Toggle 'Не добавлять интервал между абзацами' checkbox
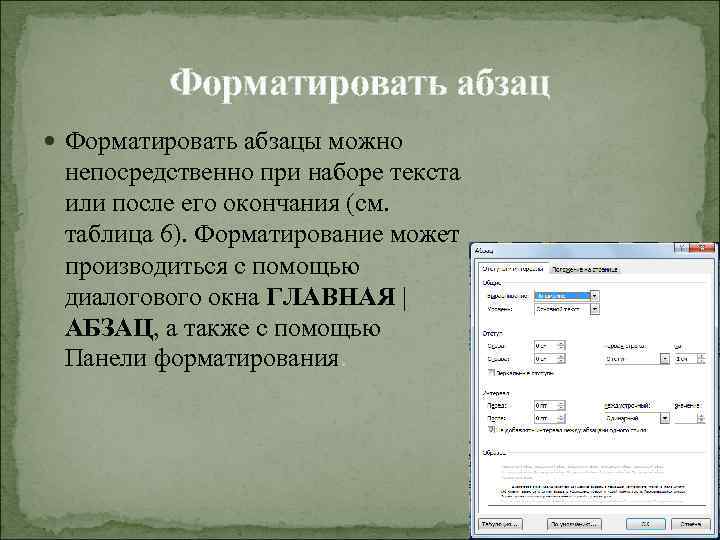Viewport: 720px width, 540px height. [x=491, y=430]
